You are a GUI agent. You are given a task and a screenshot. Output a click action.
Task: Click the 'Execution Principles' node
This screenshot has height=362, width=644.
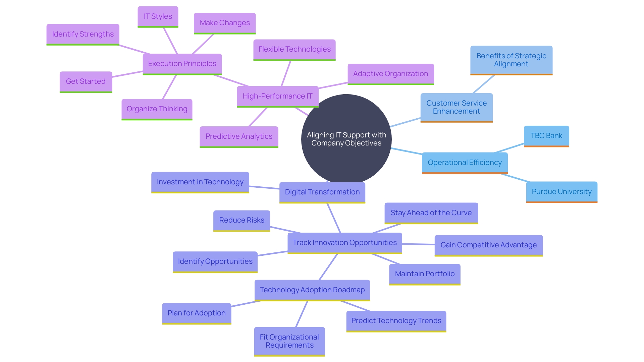182,64
